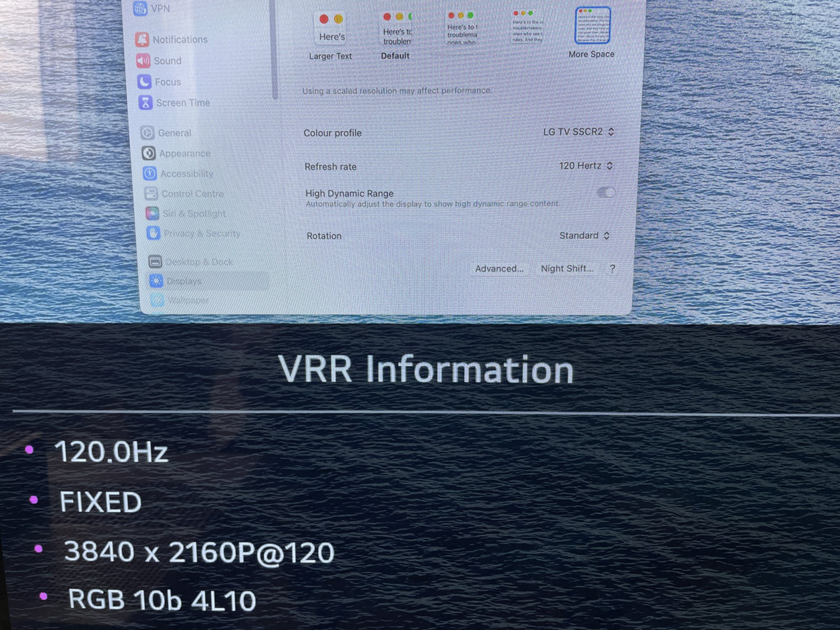Open Desktop & Dock settings pane
840x630 pixels.
198,262
